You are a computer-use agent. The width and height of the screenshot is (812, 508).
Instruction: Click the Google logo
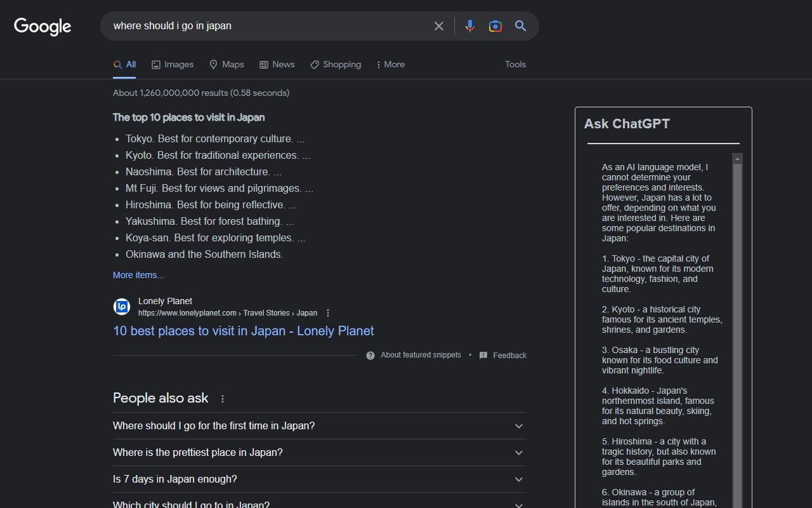point(43,27)
